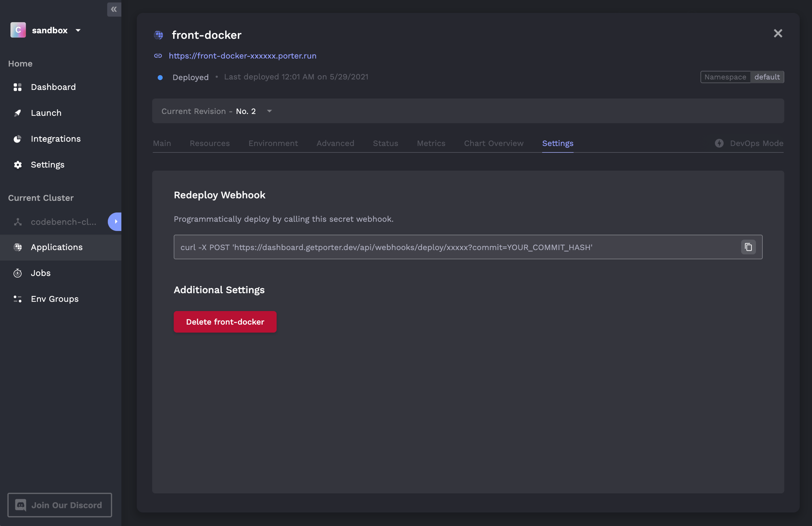Click the sandbox project name
Image resolution: width=812 pixels, height=526 pixels.
click(x=50, y=30)
